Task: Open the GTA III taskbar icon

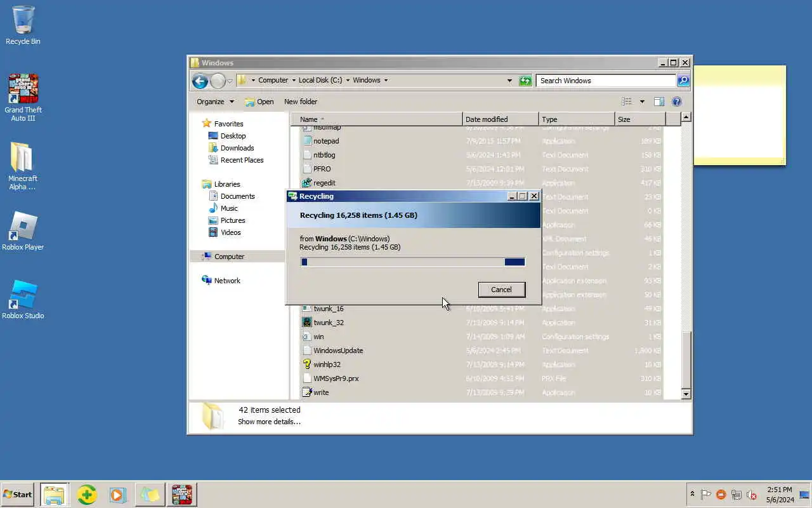Action: tap(181, 494)
